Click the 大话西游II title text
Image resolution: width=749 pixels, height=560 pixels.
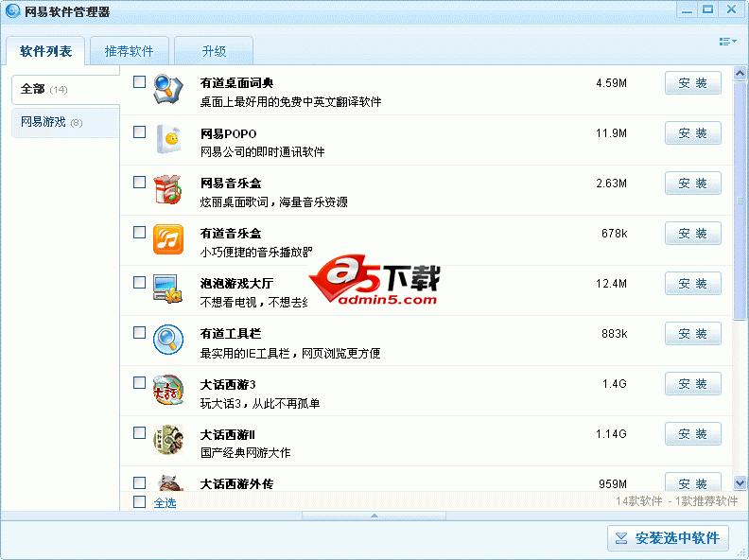click(x=227, y=435)
